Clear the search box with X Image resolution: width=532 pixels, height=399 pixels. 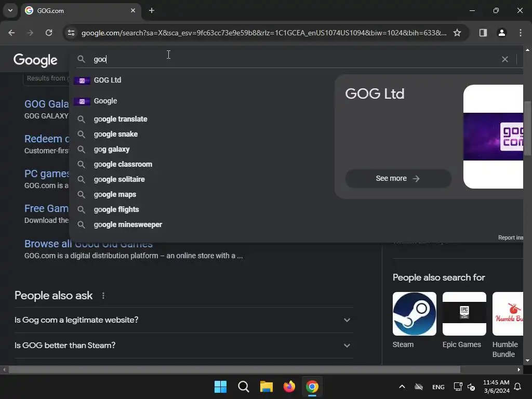tap(505, 59)
